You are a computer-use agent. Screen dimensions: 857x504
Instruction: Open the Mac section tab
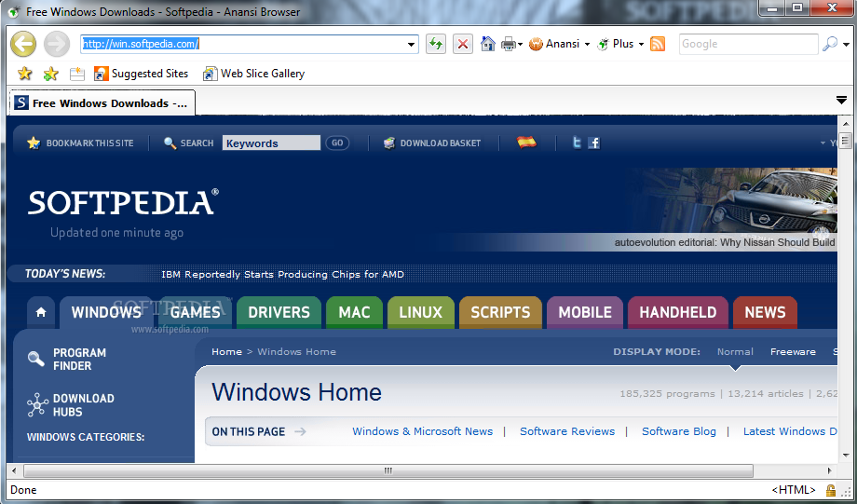(x=354, y=312)
